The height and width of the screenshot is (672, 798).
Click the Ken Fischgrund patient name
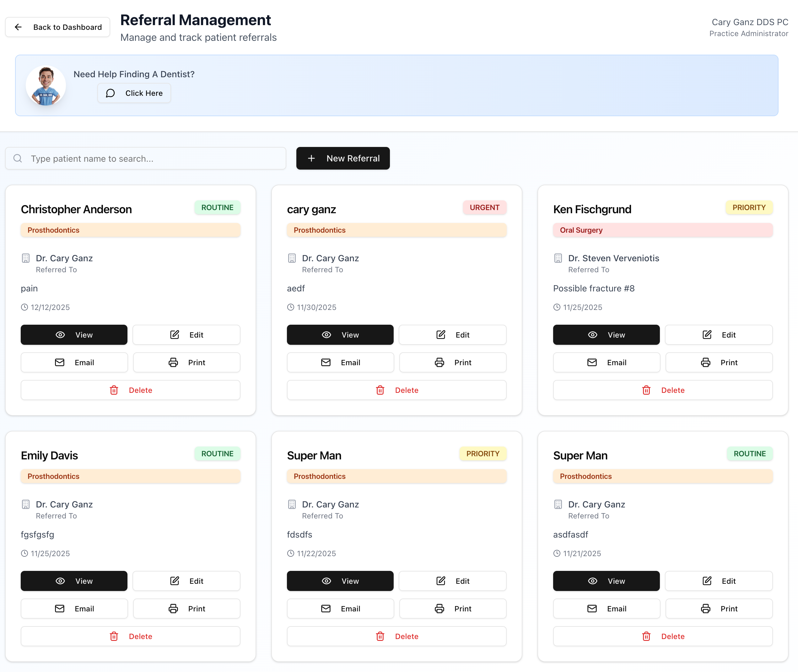pyautogui.click(x=592, y=209)
